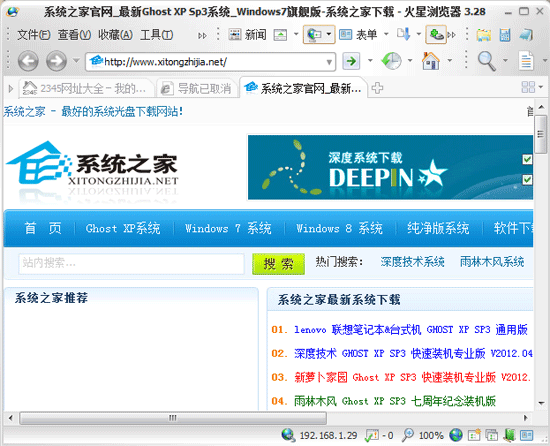
Task: Click the forward navigation arrow button
Action: point(56,61)
